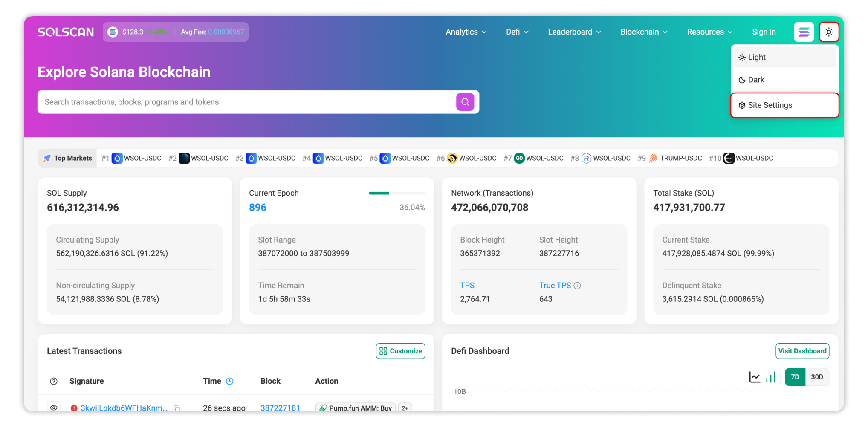
Task: Select the 7D chart range
Action: (x=795, y=377)
